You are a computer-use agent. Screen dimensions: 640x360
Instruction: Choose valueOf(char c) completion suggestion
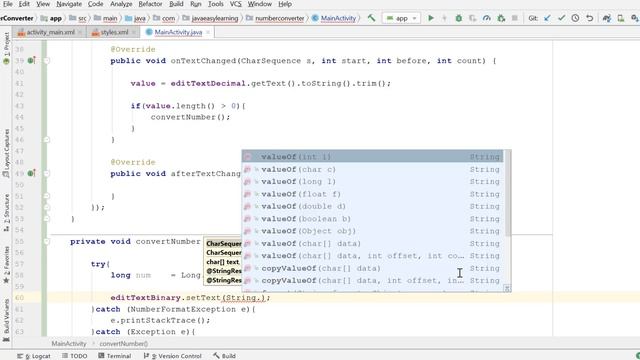pos(373,169)
